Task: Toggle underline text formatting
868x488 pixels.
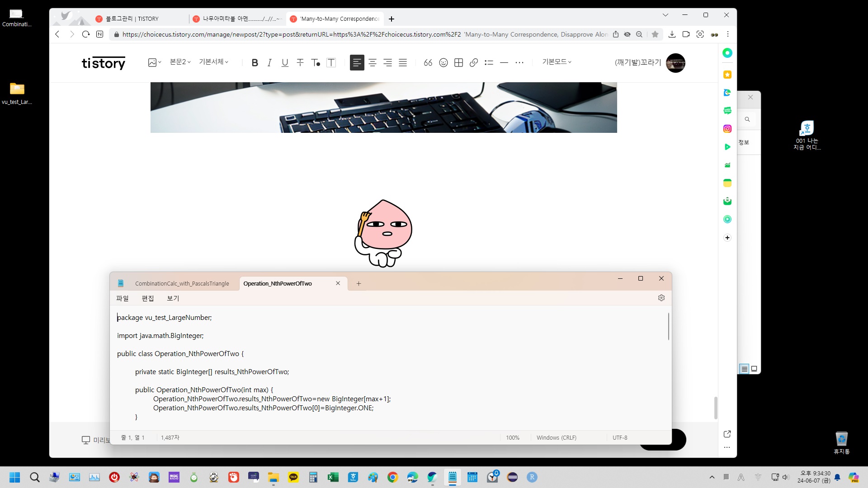Action: click(x=285, y=63)
